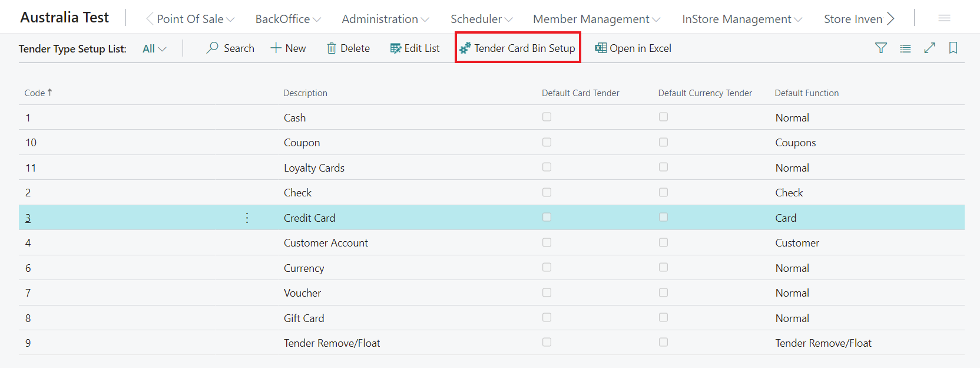This screenshot has width=980, height=368.
Task: Click the Delete trash icon
Action: 332,48
